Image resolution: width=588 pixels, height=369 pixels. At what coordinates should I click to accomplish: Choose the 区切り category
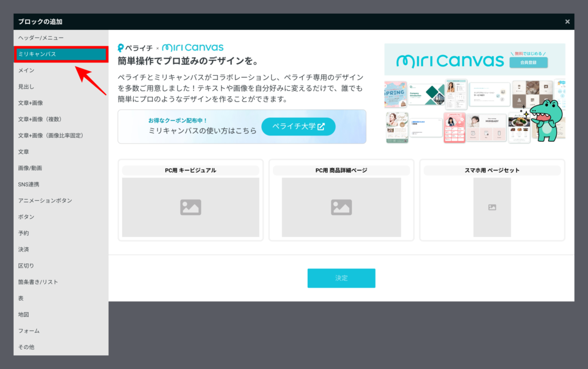click(61, 266)
